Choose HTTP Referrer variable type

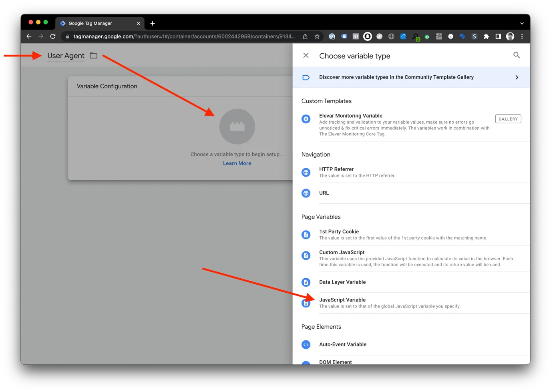tap(412, 172)
